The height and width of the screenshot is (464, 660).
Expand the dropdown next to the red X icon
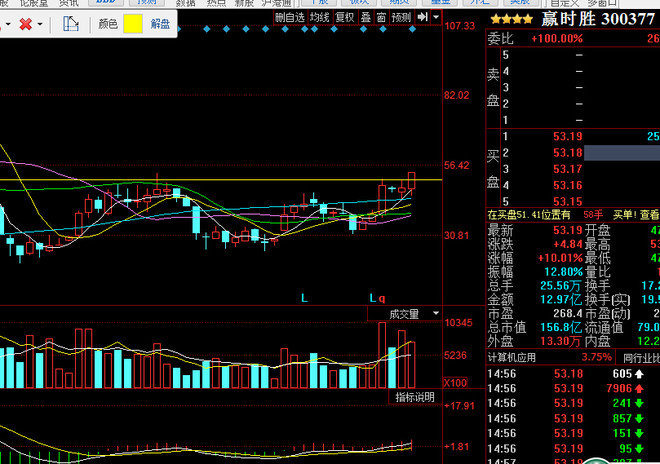[x=40, y=24]
